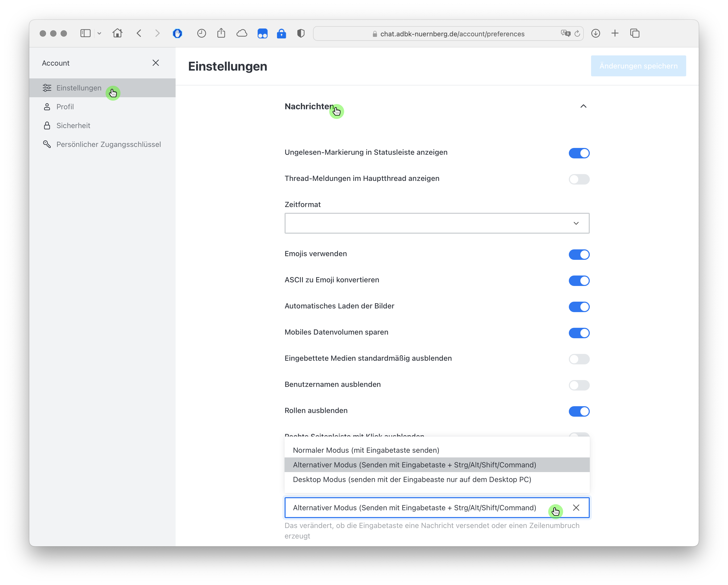Click the blue two-dot extension icon
This screenshot has width=728, height=585.
click(262, 33)
